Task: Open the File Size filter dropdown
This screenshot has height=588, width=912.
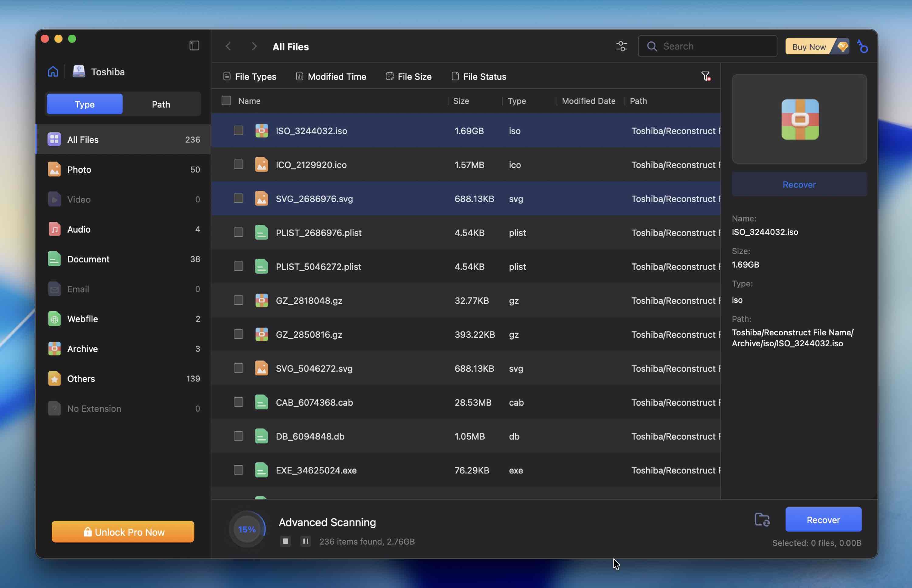Action: tap(409, 76)
